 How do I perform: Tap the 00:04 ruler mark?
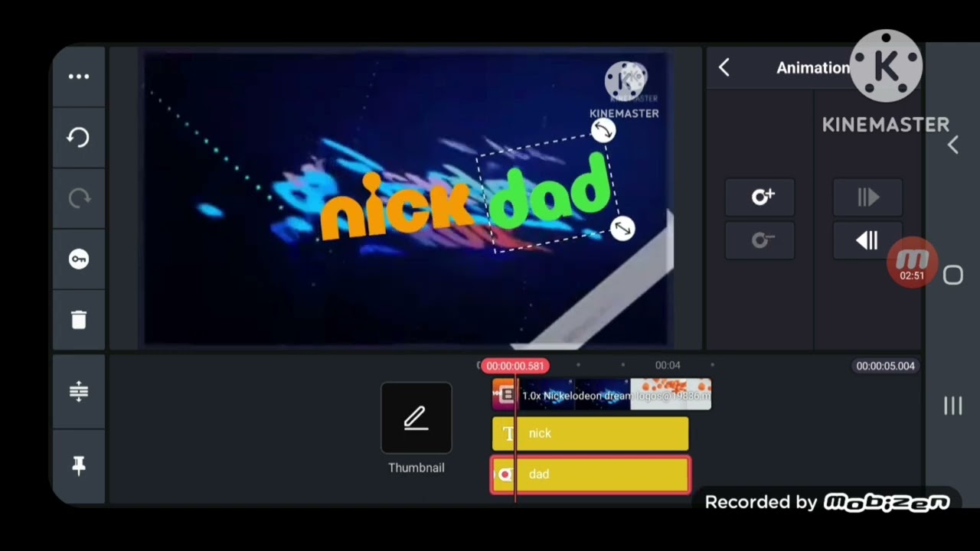[x=668, y=365]
